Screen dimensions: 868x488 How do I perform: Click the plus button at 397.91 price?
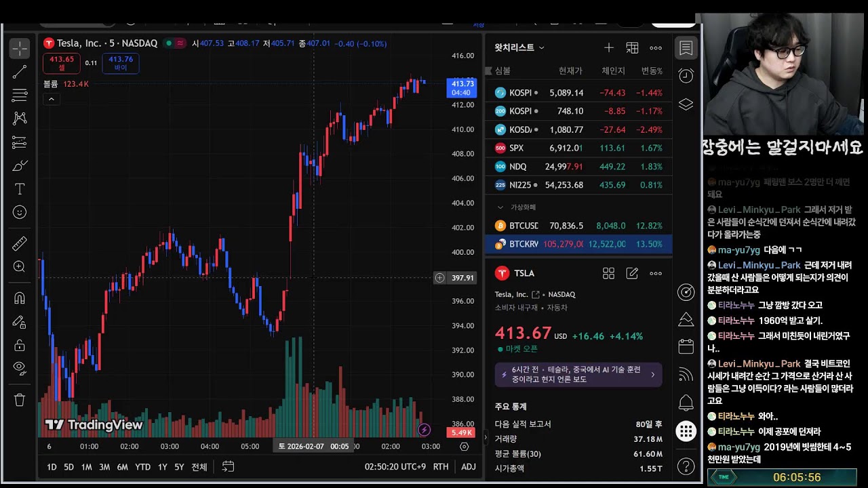click(439, 278)
